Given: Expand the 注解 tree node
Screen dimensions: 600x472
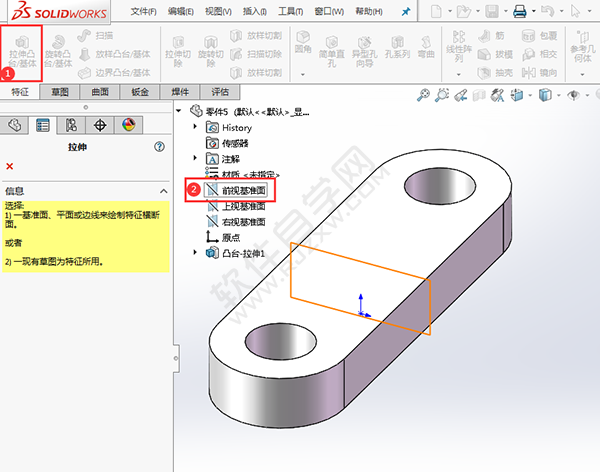Looking at the screenshot, I should pos(195,158).
